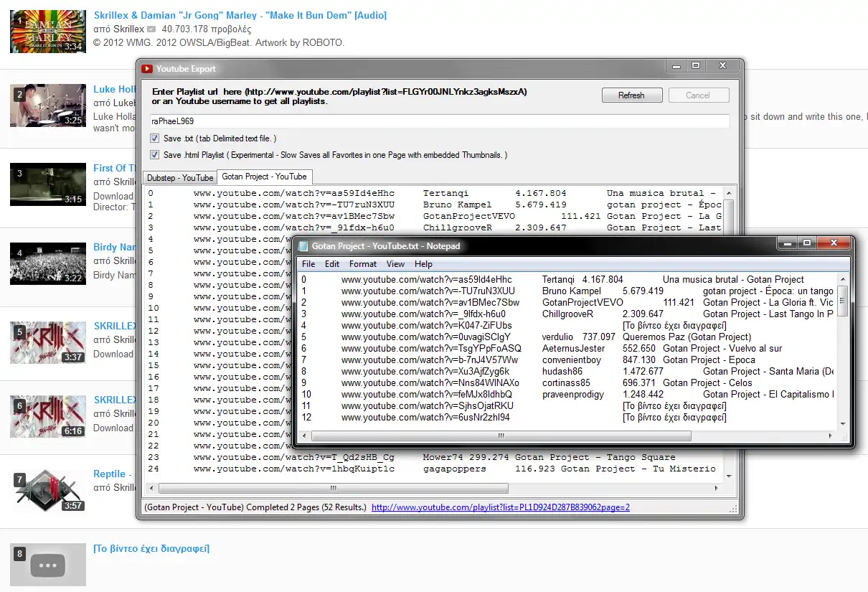Open the Birdy Nam video title link
The image size is (868, 592).
tap(115, 247)
